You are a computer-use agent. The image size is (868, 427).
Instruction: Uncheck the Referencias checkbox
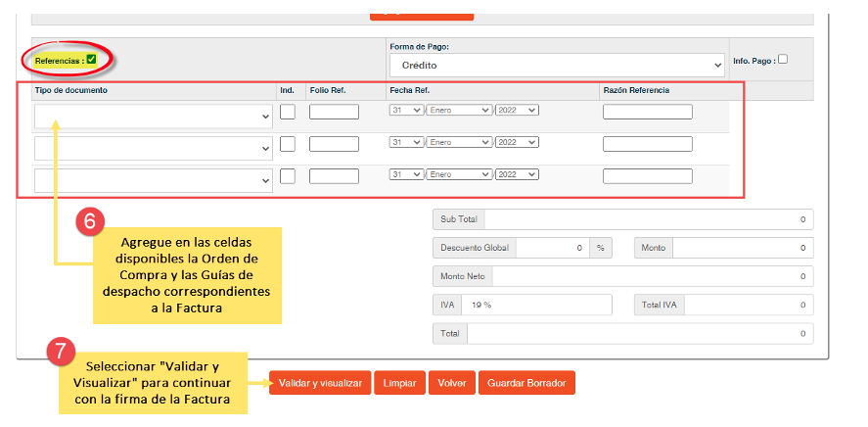[91, 60]
